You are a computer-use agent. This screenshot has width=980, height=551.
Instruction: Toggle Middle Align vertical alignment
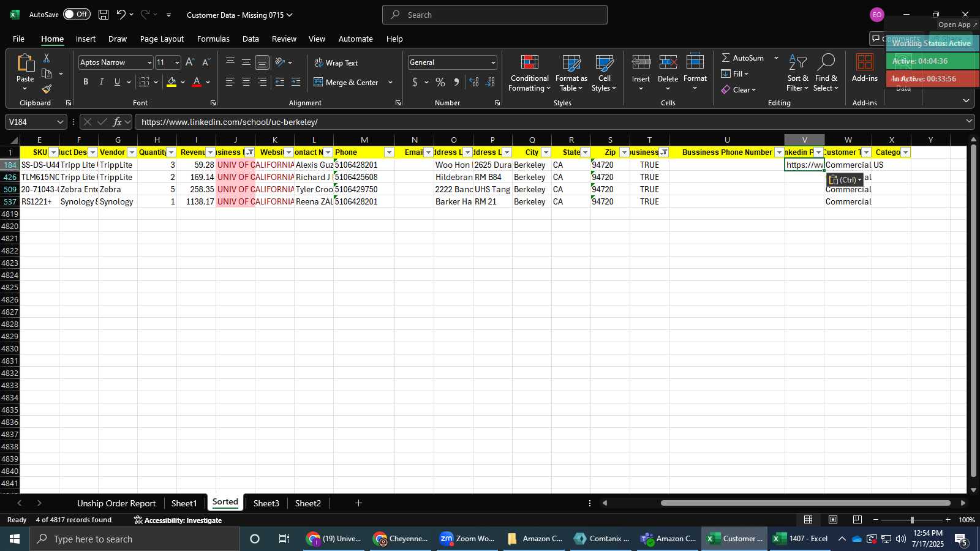pos(246,62)
